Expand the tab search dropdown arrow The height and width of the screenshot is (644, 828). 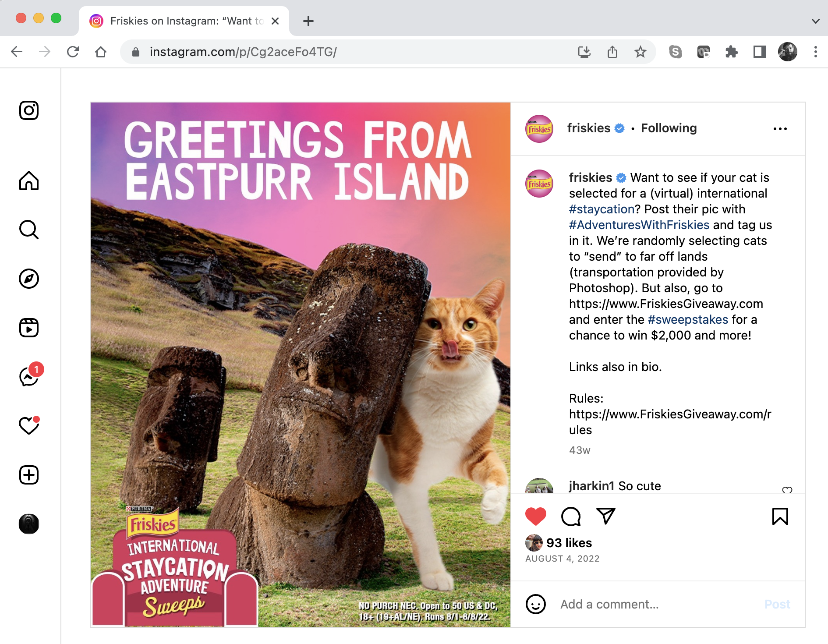(x=816, y=21)
